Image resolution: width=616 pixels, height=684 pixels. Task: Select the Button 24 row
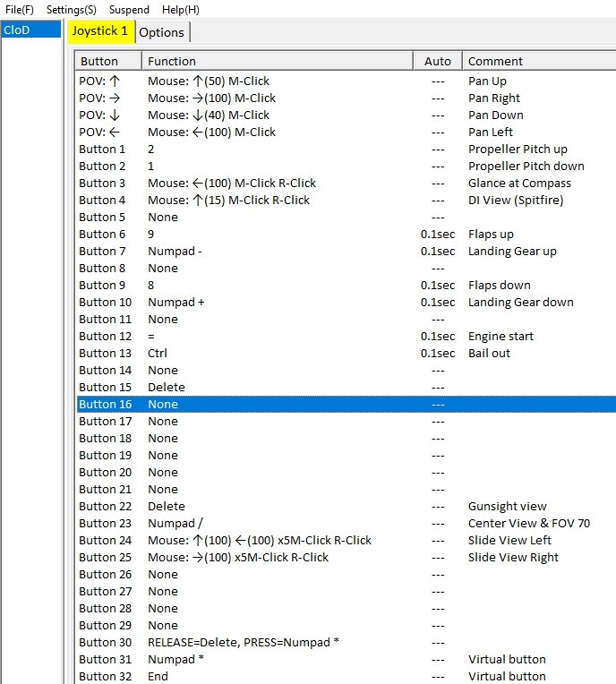(x=346, y=541)
